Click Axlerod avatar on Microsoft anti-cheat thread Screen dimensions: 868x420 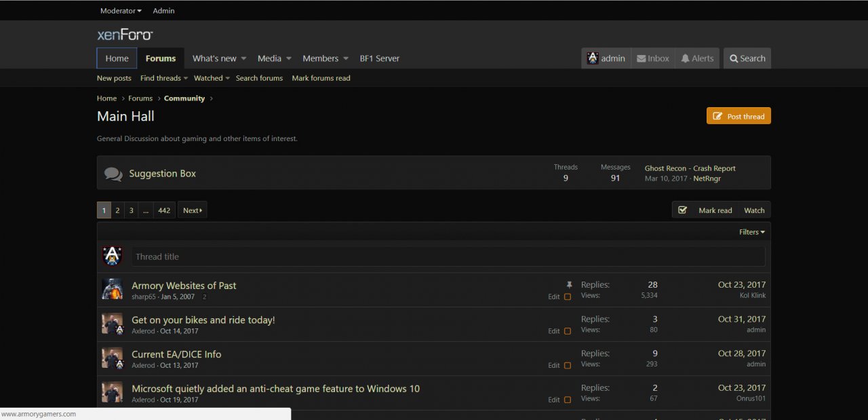[112, 392]
